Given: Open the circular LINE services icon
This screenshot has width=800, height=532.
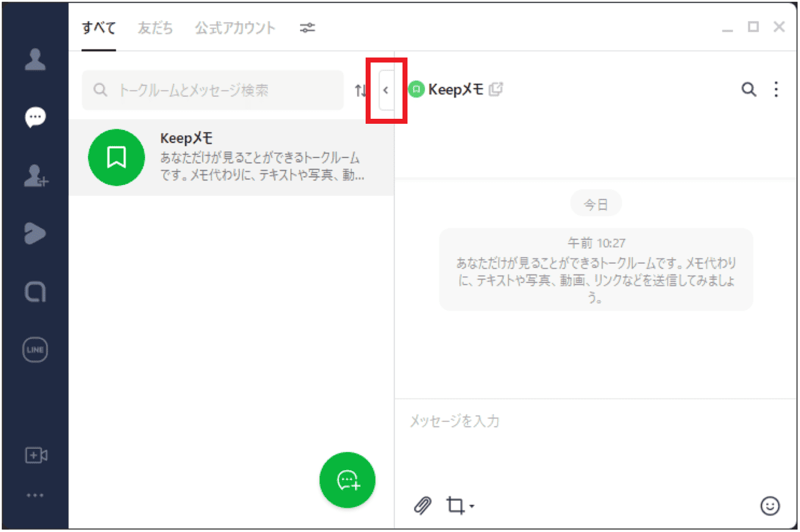Looking at the screenshot, I should click(x=35, y=350).
